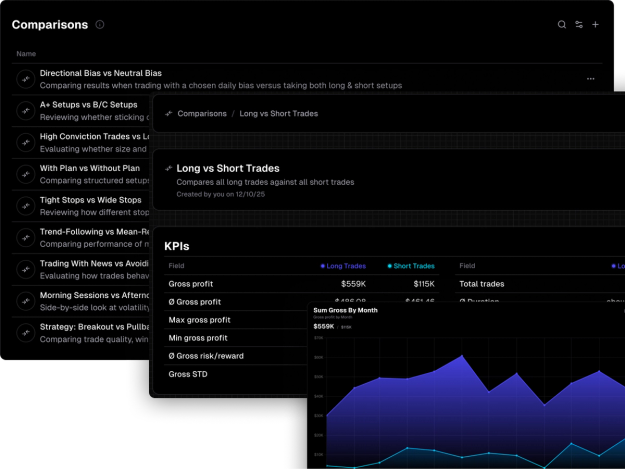Click the purple Long Trades chart peak point

tap(462, 355)
